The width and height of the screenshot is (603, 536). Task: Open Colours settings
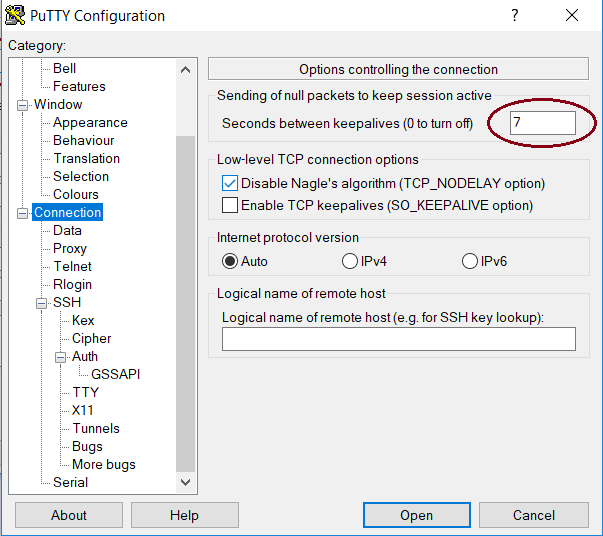pyautogui.click(x=76, y=195)
